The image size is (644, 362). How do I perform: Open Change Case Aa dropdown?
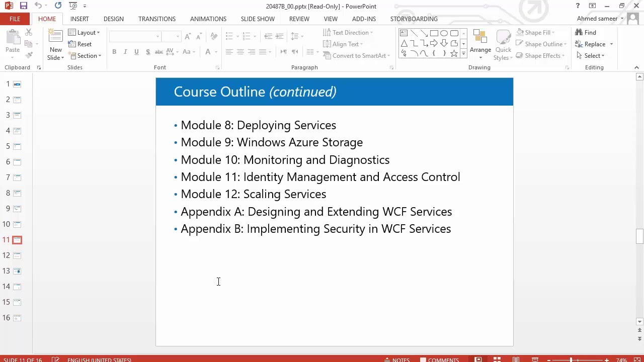(189, 52)
